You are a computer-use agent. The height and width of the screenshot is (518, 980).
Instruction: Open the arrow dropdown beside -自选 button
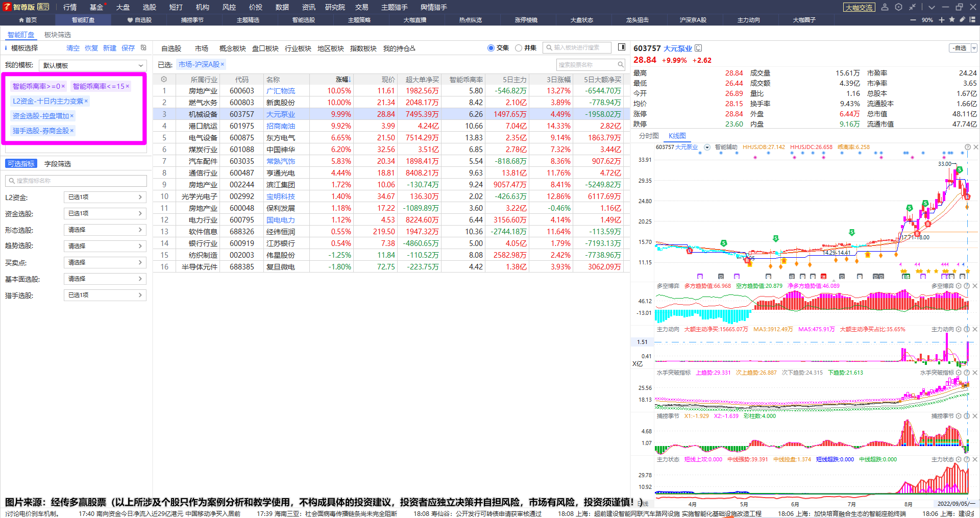point(974,48)
